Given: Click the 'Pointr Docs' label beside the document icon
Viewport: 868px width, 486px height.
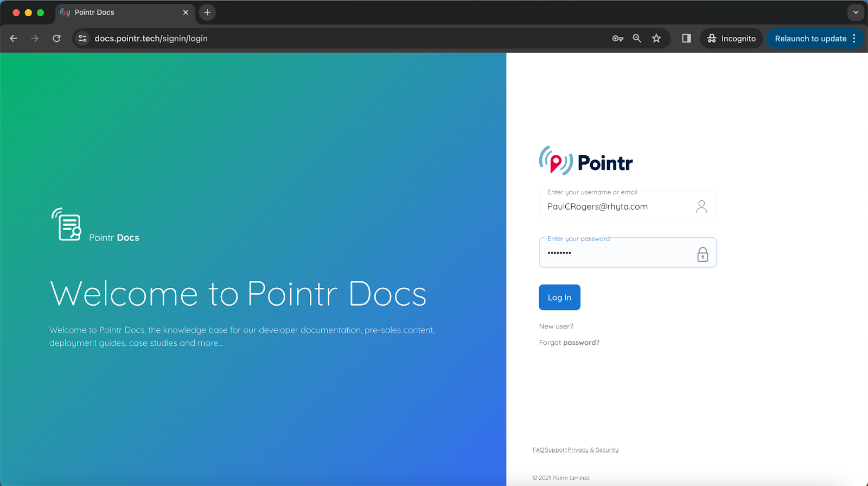Looking at the screenshot, I should [x=114, y=238].
